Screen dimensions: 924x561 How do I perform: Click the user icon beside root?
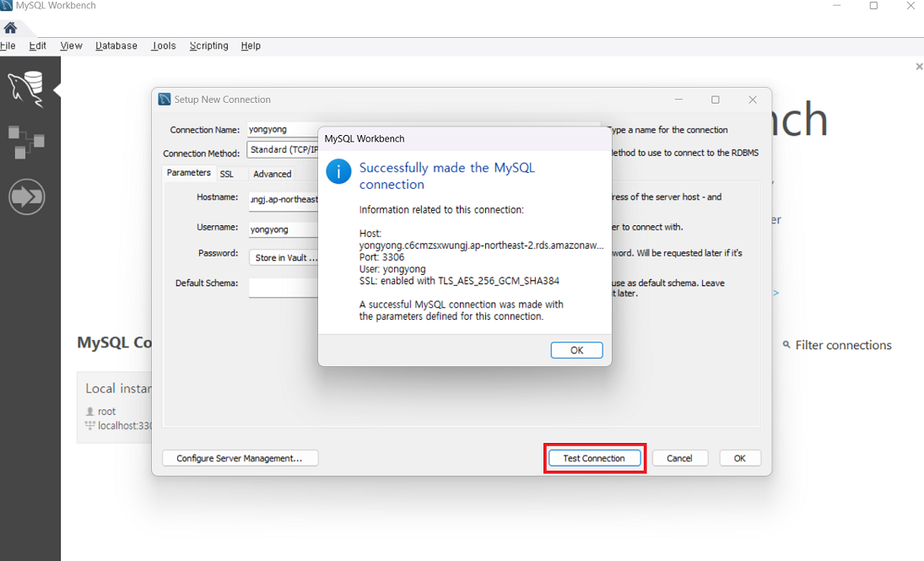[90, 412]
